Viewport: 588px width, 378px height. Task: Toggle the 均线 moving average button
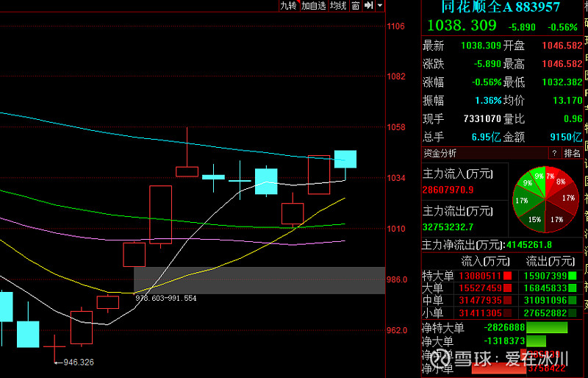(338, 6)
